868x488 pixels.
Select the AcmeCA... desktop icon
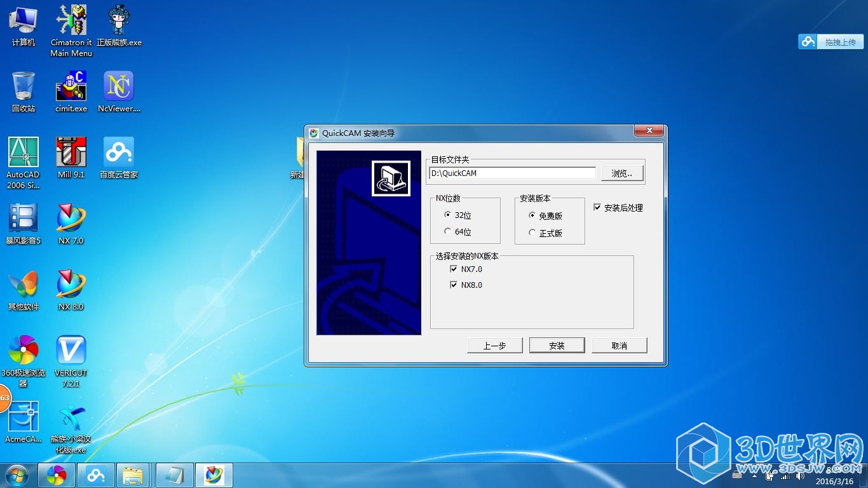[x=24, y=422]
